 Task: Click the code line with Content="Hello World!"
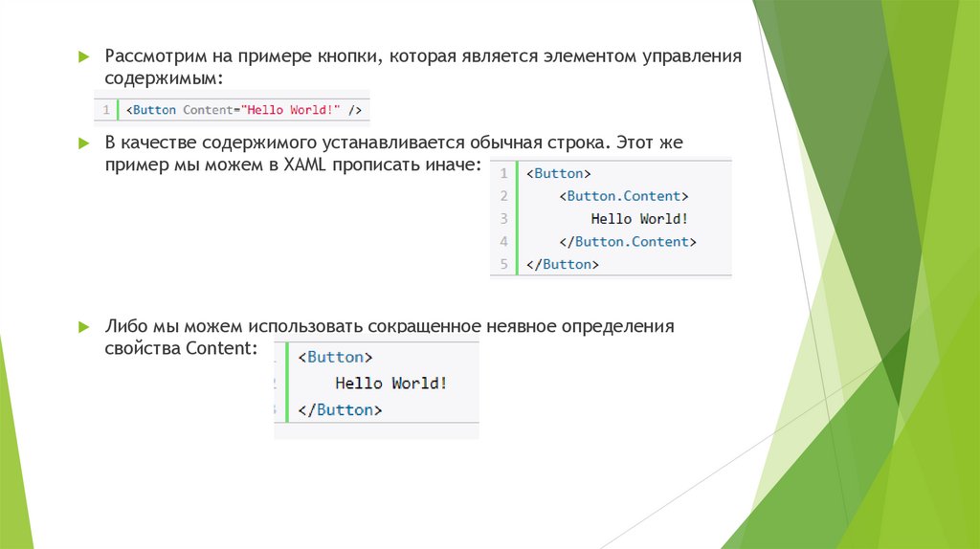244,110
